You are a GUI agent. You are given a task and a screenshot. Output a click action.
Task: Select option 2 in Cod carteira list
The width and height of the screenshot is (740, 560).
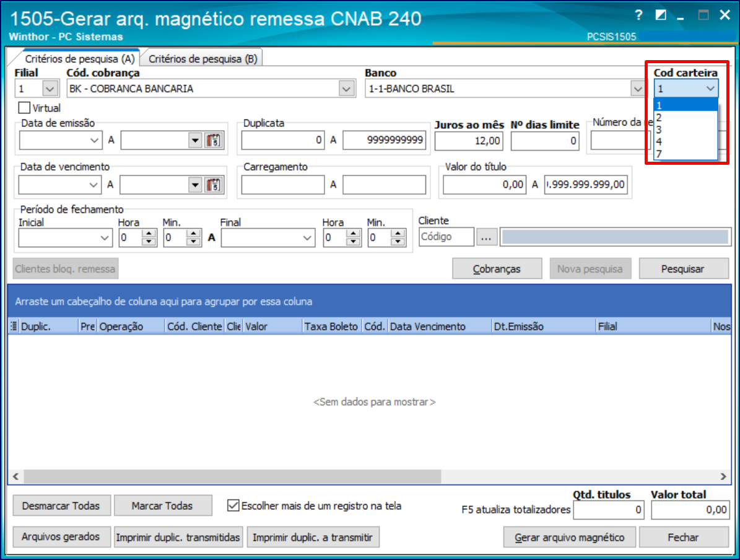(x=686, y=118)
